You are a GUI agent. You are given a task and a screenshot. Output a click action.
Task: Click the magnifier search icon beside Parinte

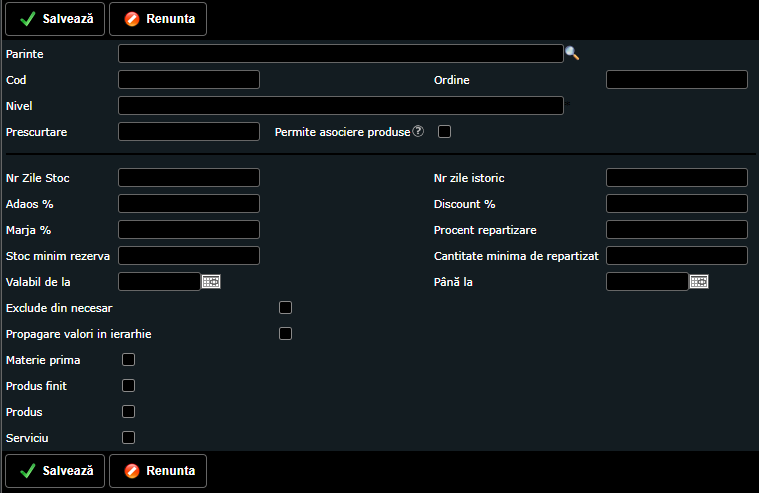572,53
